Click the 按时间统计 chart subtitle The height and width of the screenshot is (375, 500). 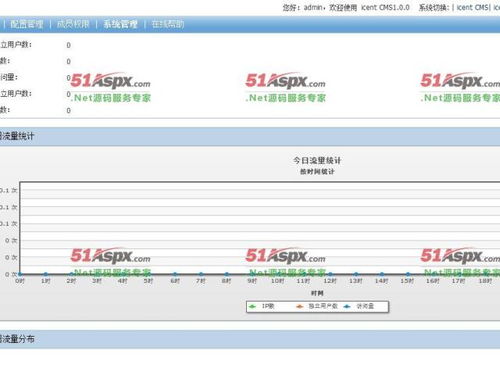317,172
